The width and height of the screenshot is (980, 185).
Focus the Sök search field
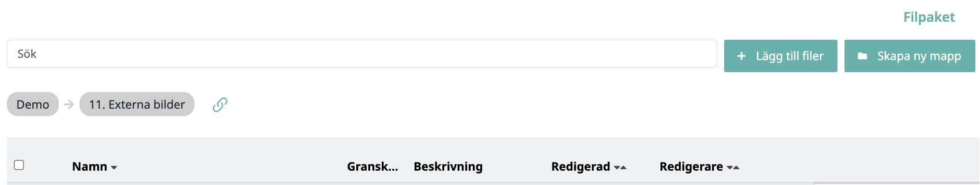(x=362, y=54)
